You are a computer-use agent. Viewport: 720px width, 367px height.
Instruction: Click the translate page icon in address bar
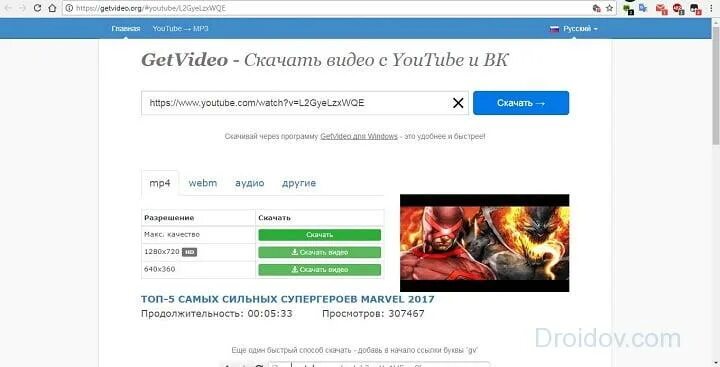point(596,8)
